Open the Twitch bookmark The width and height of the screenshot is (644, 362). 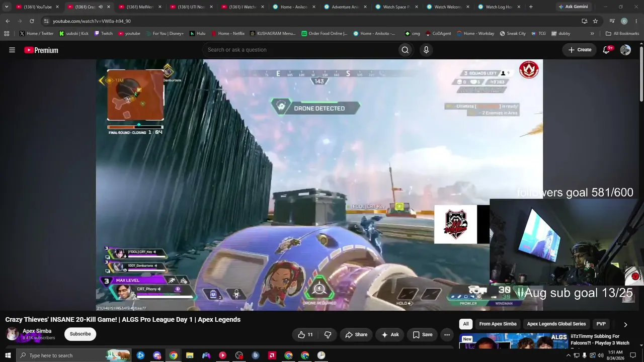[x=103, y=34]
